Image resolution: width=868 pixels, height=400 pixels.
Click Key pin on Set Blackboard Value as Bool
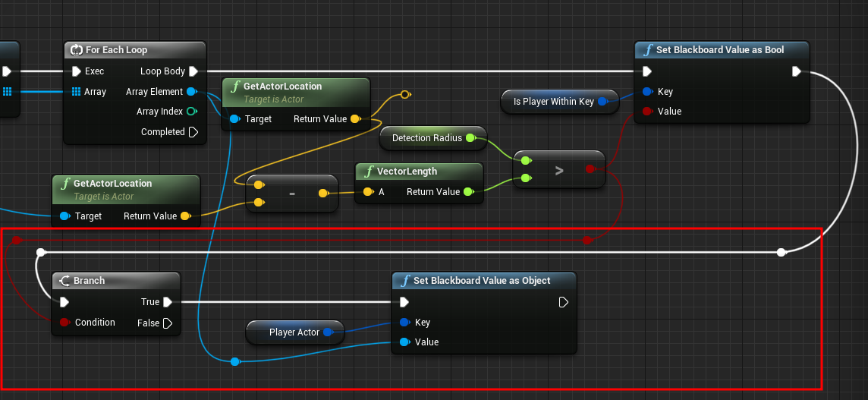(647, 92)
